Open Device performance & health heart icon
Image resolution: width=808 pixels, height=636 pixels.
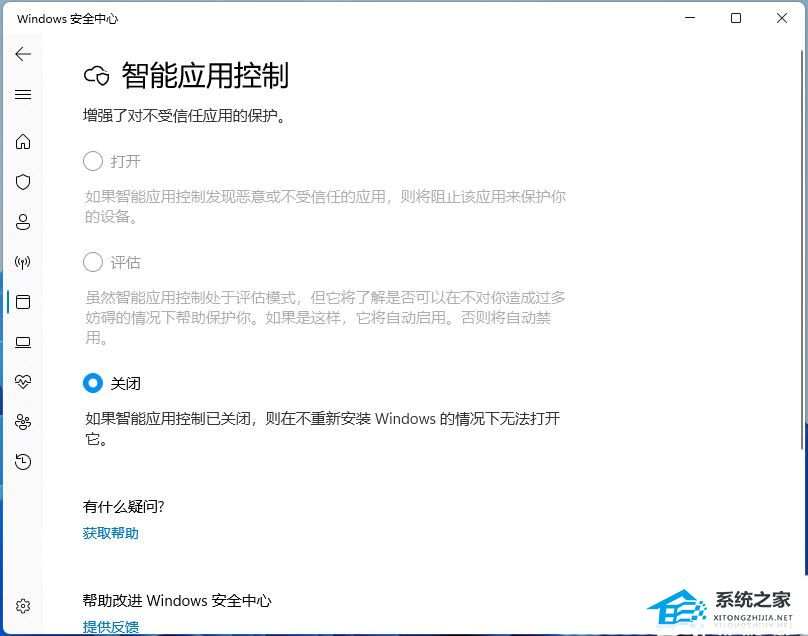pos(23,382)
